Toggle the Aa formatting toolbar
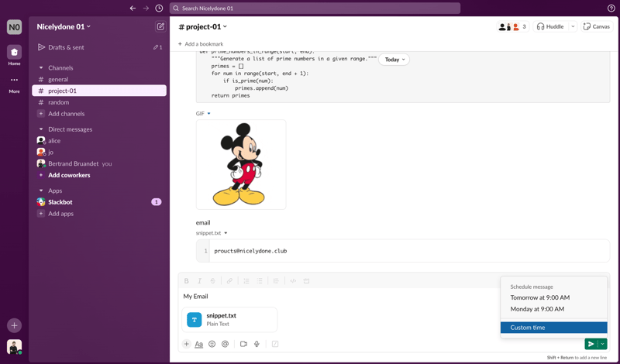 click(199, 344)
